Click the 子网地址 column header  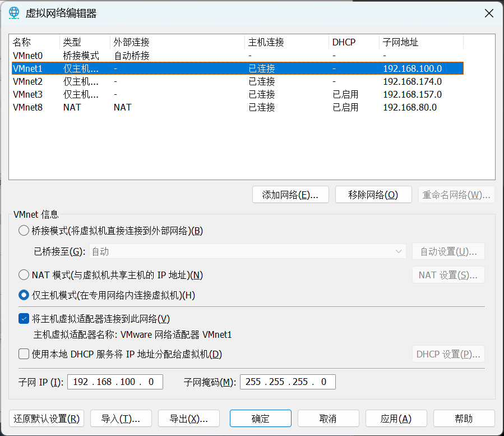click(421, 42)
